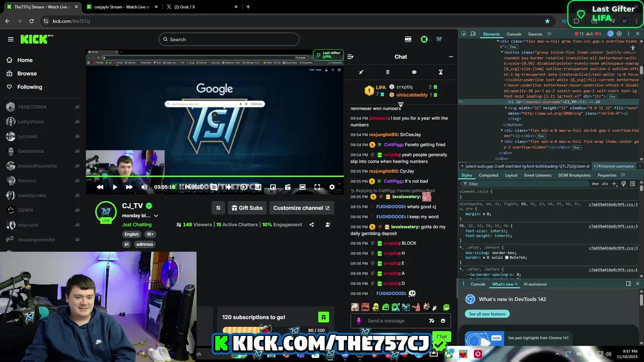Expand border property triangle in Styles
This screenshot has height=362, width=644.
(485, 257)
